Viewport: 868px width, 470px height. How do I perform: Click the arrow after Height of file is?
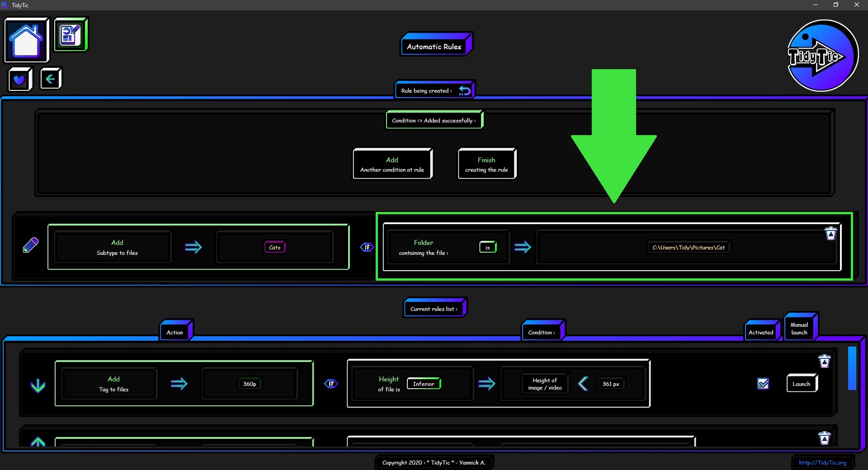click(x=487, y=384)
